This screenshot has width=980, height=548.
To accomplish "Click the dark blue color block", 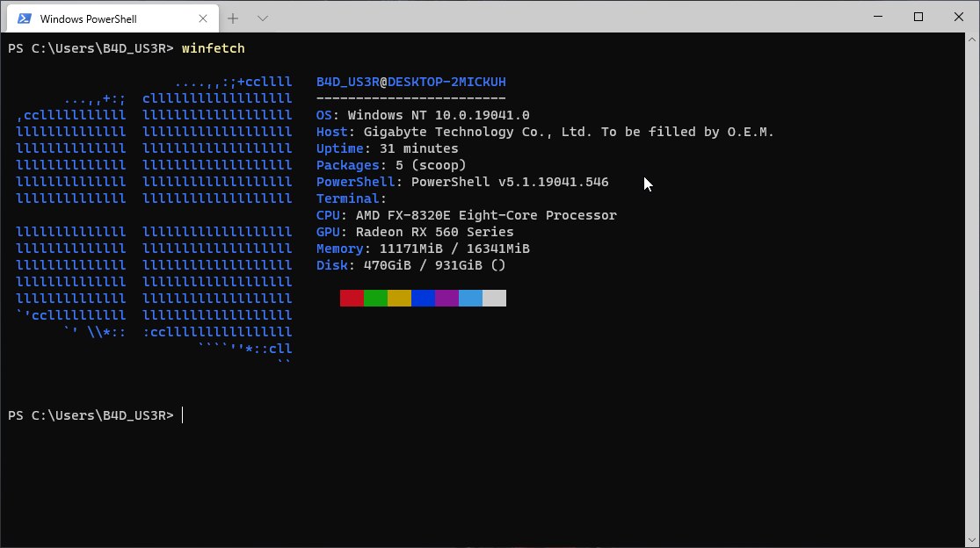I will 423,299.
